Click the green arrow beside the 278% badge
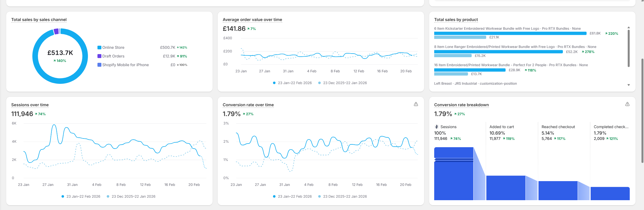The height and width of the screenshot is (210, 644). click(582, 52)
